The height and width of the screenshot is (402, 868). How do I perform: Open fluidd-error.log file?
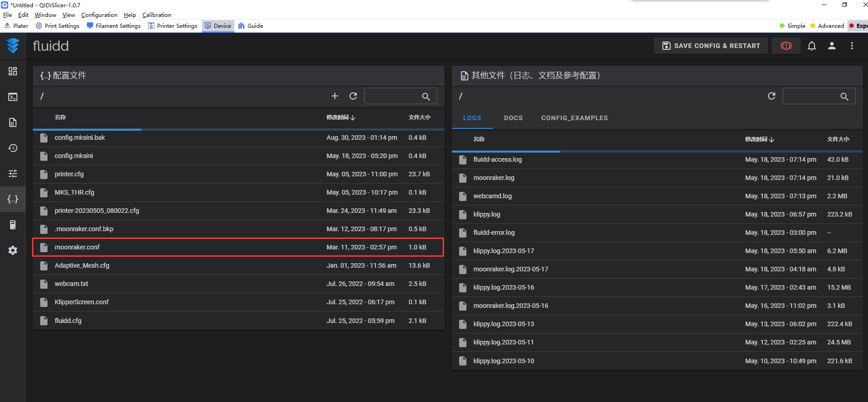[657, 233]
